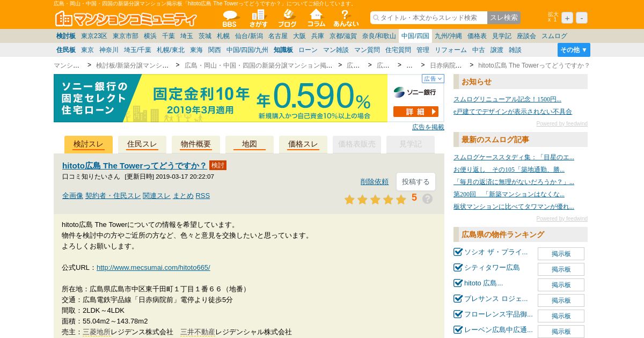Image resolution: width=644 pixels, height=338 pixels.
Task: Toggle checkbox for プレサンス ロジェ...
Action: pos(458,298)
